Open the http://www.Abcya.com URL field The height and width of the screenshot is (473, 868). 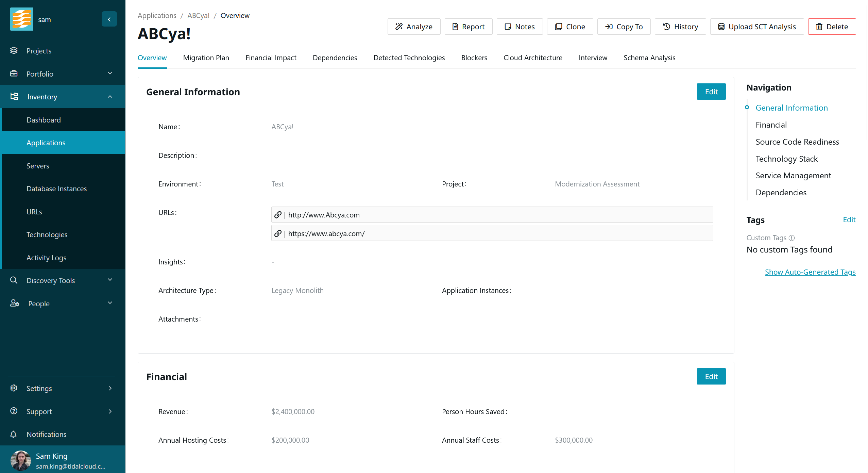[x=492, y=215]
